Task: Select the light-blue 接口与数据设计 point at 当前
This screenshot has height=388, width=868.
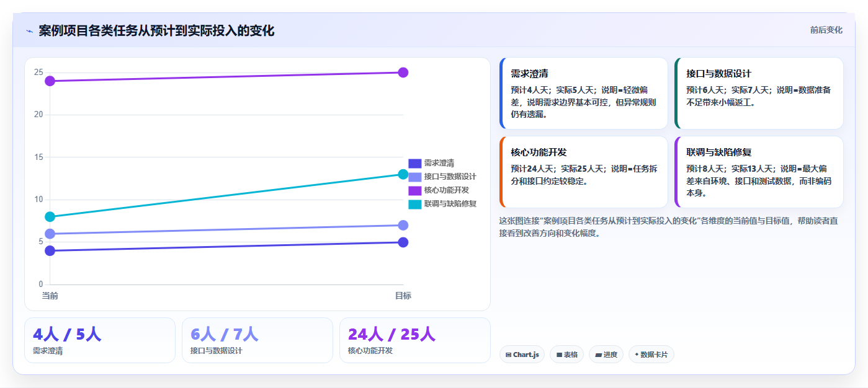Action: pyautogui.click(x=50, y=234)
